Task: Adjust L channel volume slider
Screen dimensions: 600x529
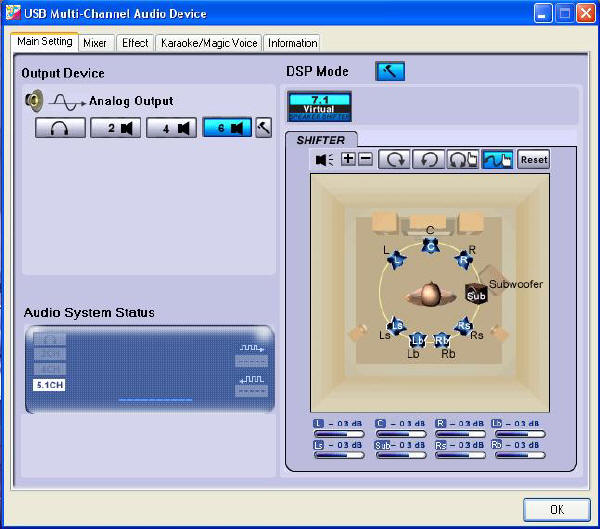Action: tap(339, 434)
